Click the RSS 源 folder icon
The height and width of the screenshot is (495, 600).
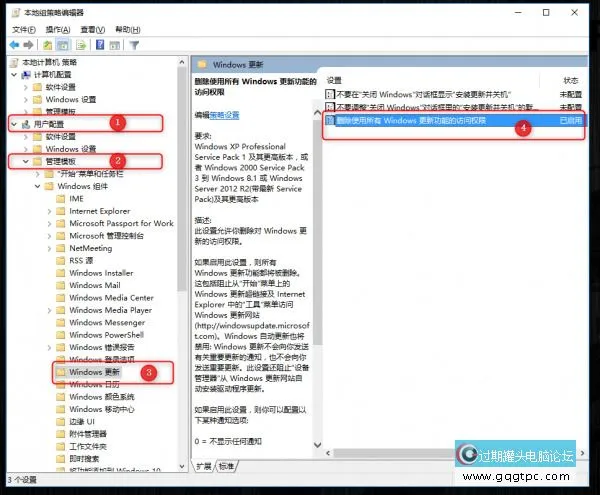tap(60, 261)
